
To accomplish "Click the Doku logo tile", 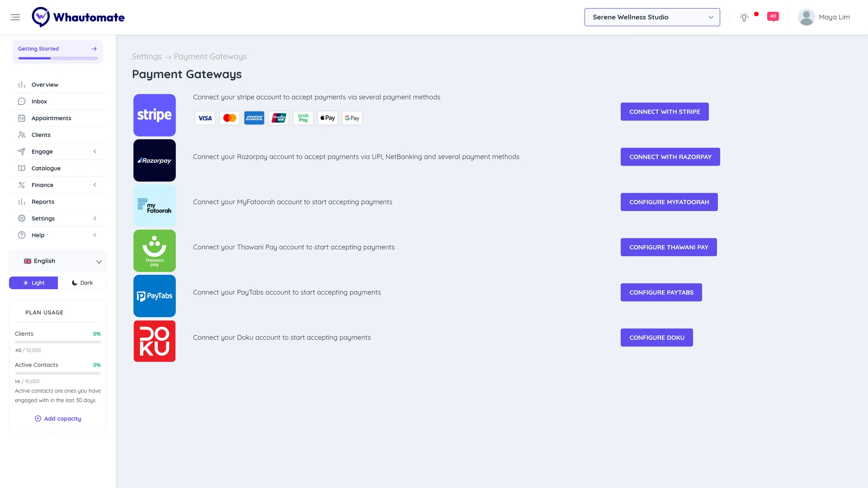I will [155, 341].
